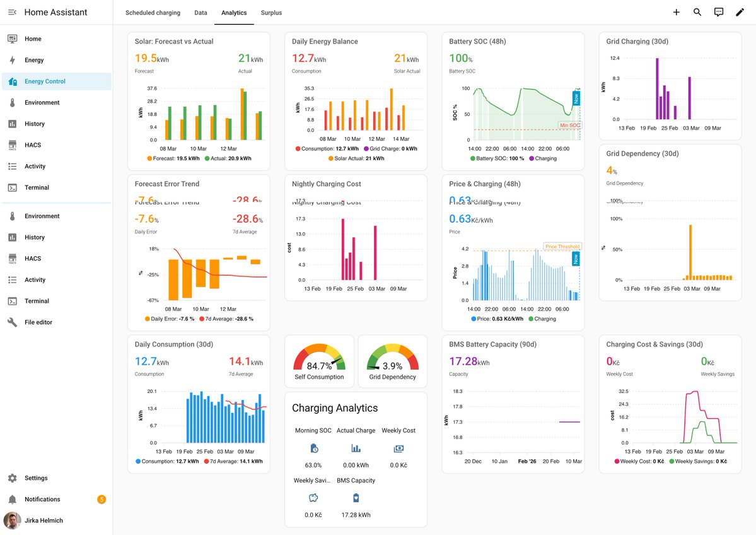Open the Assist chat bubble icon
Image resolution: width=756 pixels, height=535 pixels.
coord(718,12)
